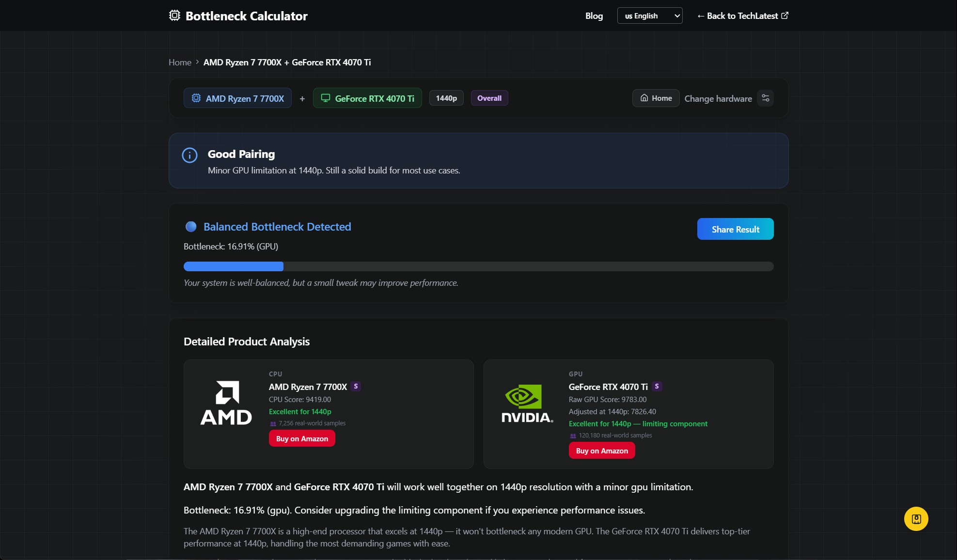Open the English language dropdown

click(650, 16)
